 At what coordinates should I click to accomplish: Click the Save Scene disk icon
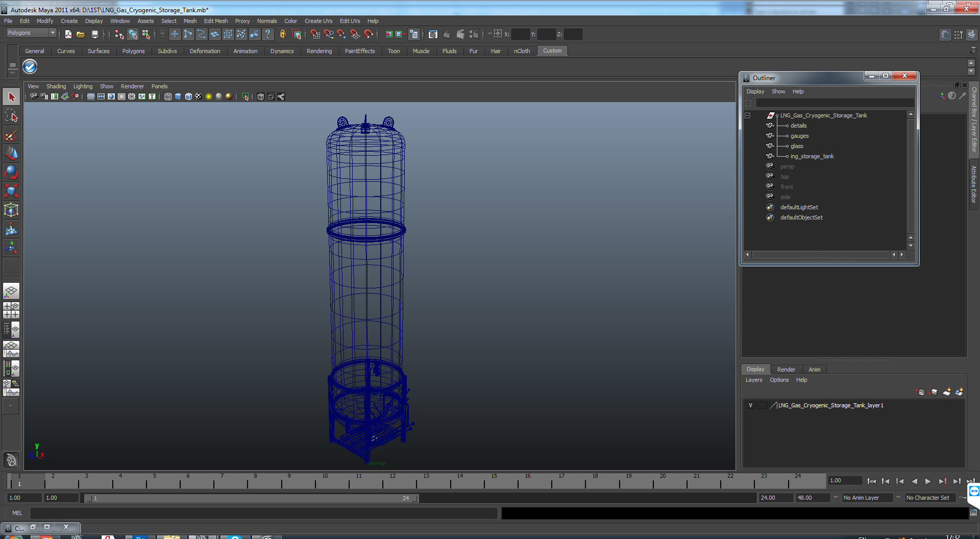point(94,34)
